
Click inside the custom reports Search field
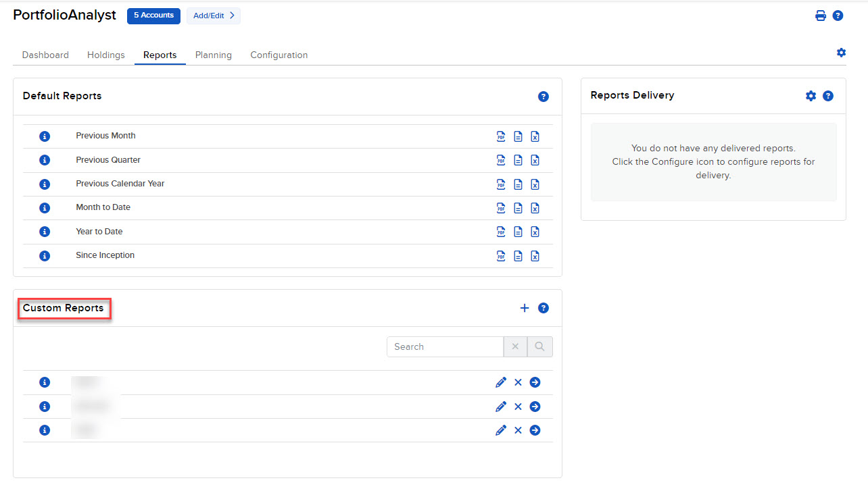point(443,346)
